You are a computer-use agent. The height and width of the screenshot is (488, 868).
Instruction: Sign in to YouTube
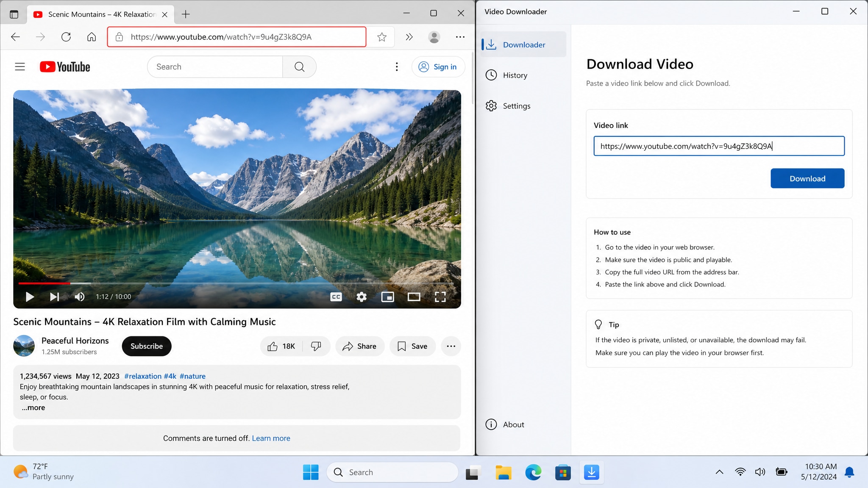(438, 67)
